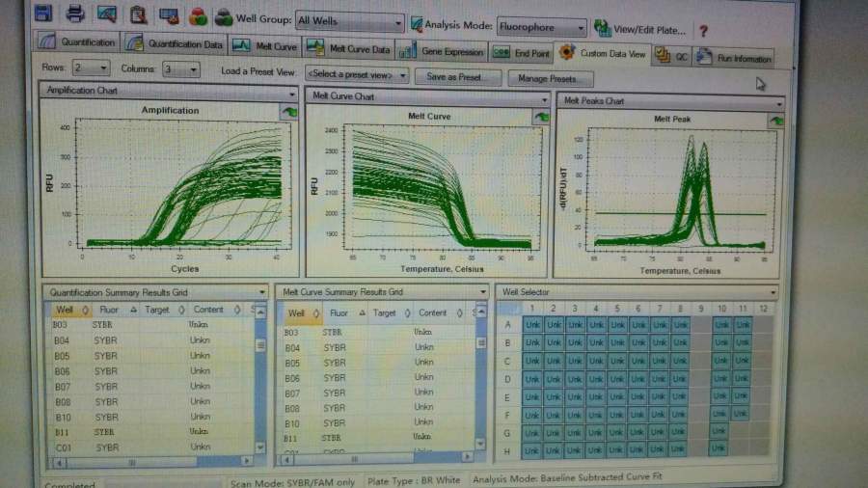
Task: Click Melt Curve grid vertical scrollbar up arrow
Action: pyautogui.click(x=481, y=312)
